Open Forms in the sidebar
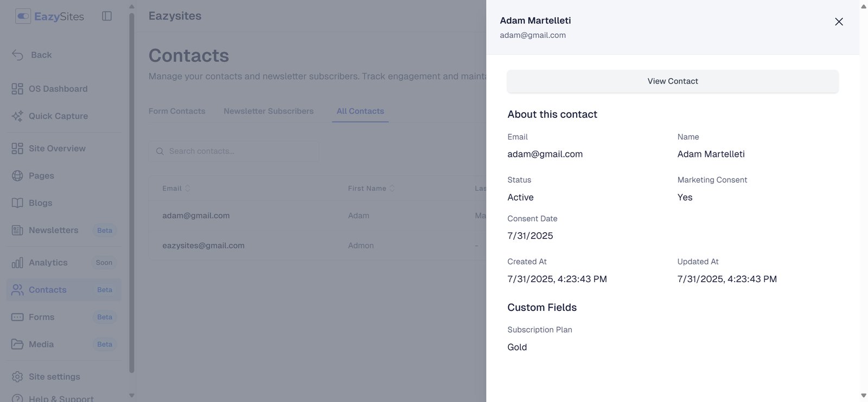Viewport: 868px width, 402px height. tap(42, 317)
